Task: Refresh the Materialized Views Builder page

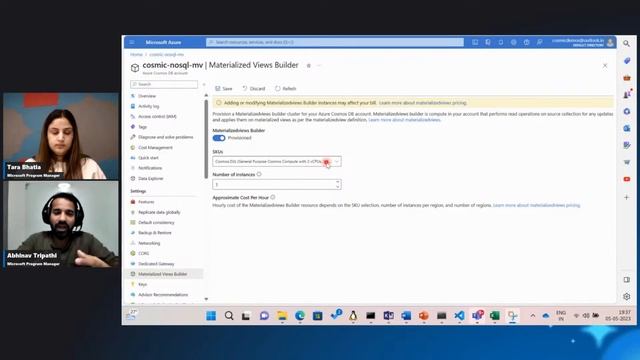Action: point(285,89)
